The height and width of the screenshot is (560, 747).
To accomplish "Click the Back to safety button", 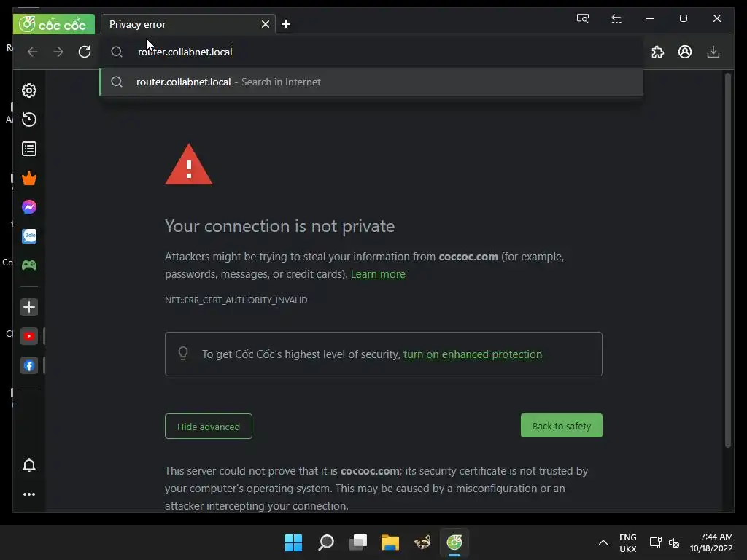I will click(561, 426).
